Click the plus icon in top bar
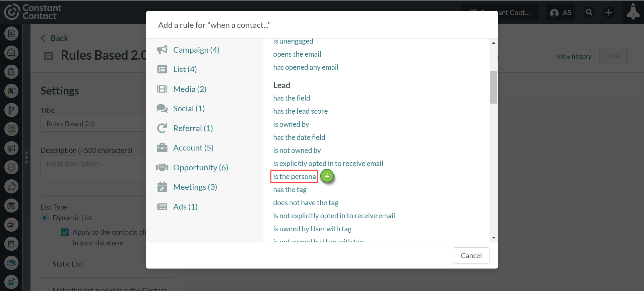This screenshot has height=291, width=644. [x=608, y=12]
